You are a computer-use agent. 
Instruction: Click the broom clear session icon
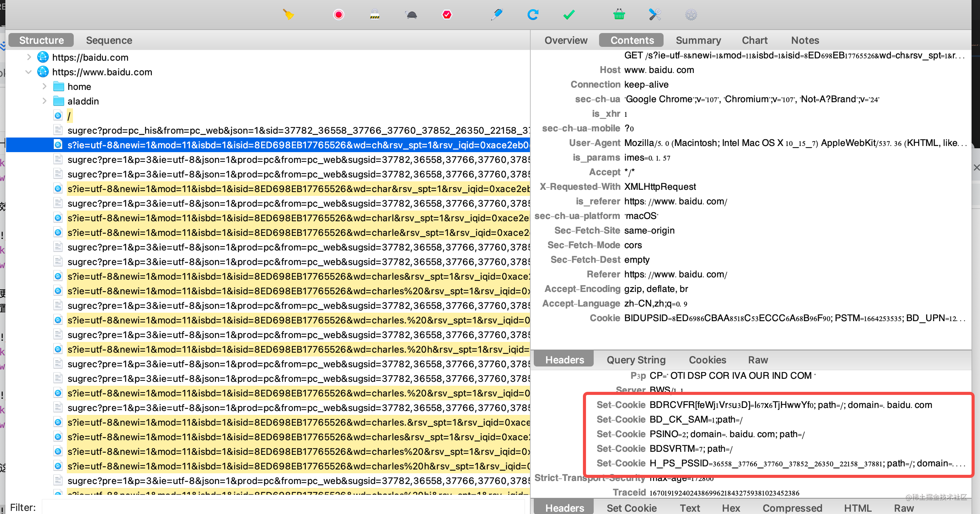(x=288, y=15)
